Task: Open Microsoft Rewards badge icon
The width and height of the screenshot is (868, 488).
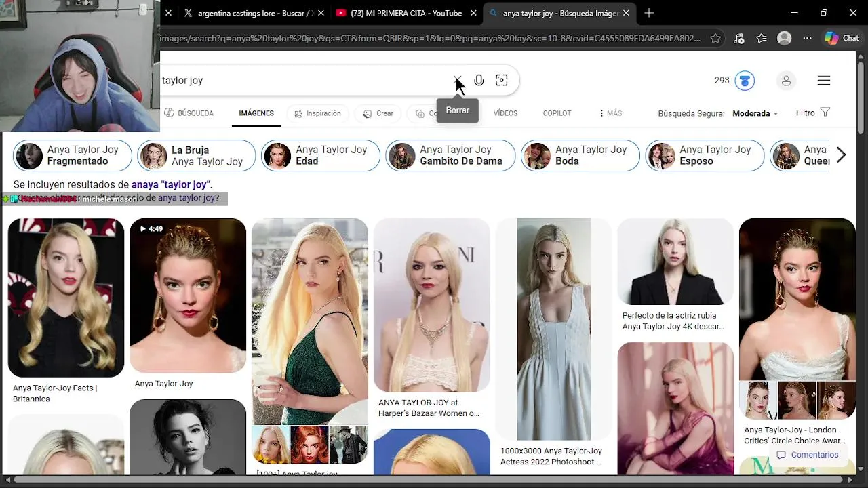Action: pyautogui.click(x=745, y=81)
